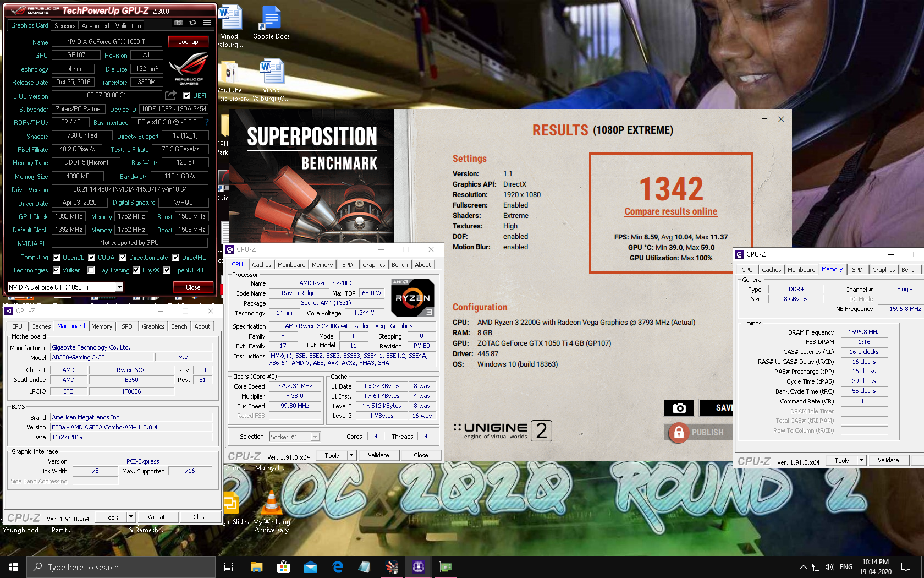
Task: Click the GPU-Z refresh icon
Action: 193,23
